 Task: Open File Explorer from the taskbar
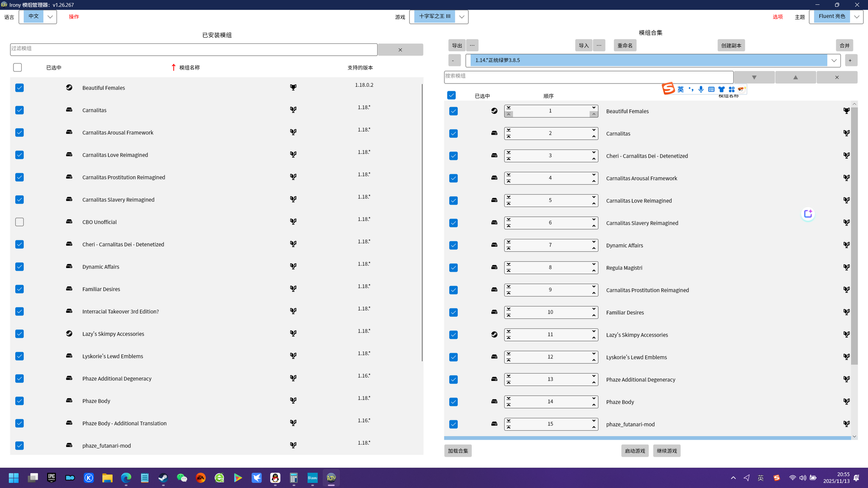pyautogui.click(x=107, y=478)
